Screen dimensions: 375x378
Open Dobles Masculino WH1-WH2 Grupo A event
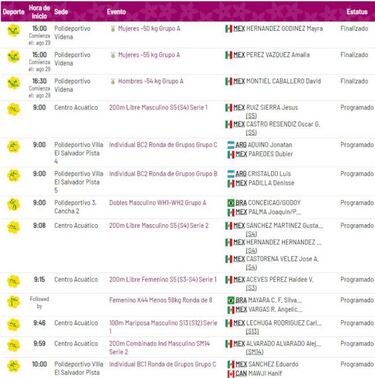point(158,203)
